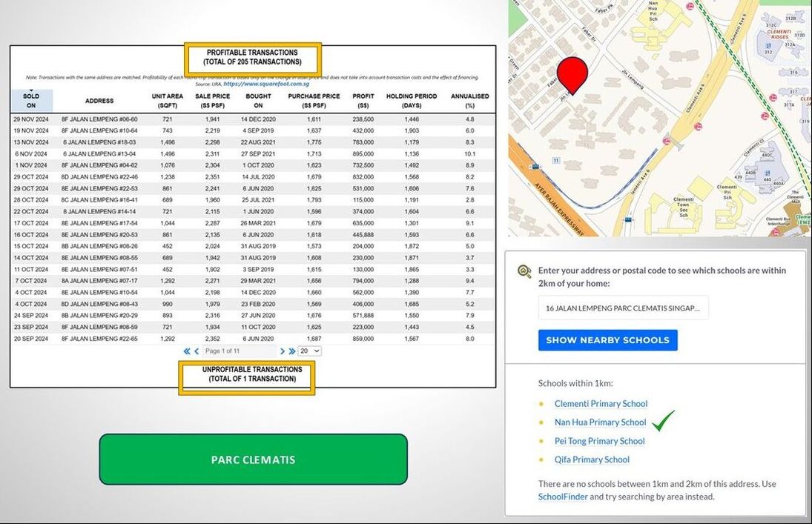This screenshot has width=812, height=524.
Task: Click the school search magnifier icon
Action: click(x=524, y=271)
